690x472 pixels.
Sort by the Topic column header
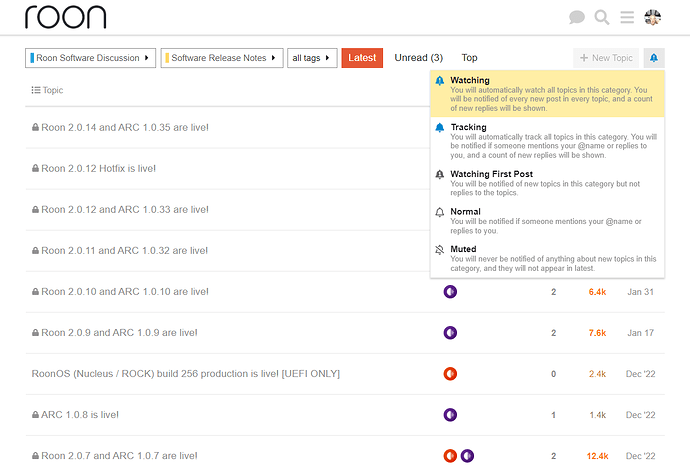coord(48,90)
